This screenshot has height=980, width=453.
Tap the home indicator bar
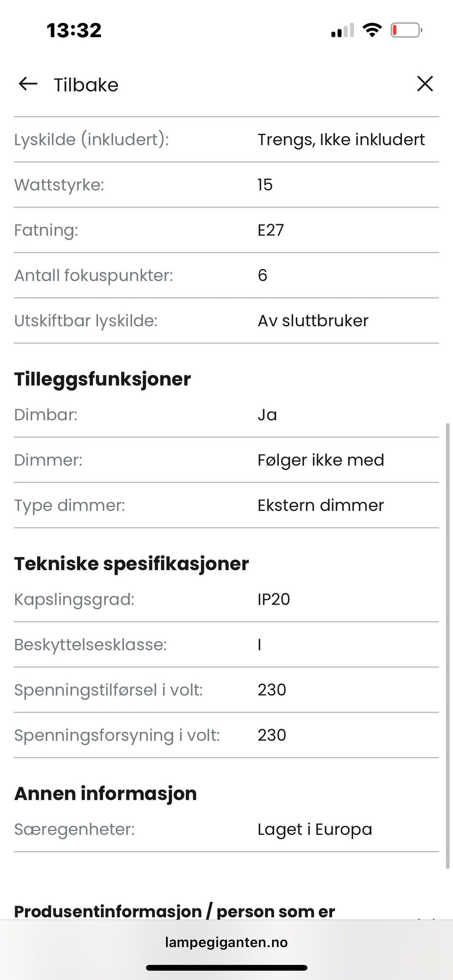[x=226, y=968]
